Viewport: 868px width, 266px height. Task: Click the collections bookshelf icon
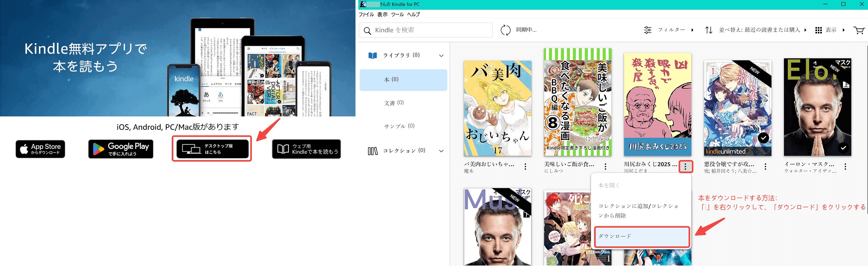373,151
